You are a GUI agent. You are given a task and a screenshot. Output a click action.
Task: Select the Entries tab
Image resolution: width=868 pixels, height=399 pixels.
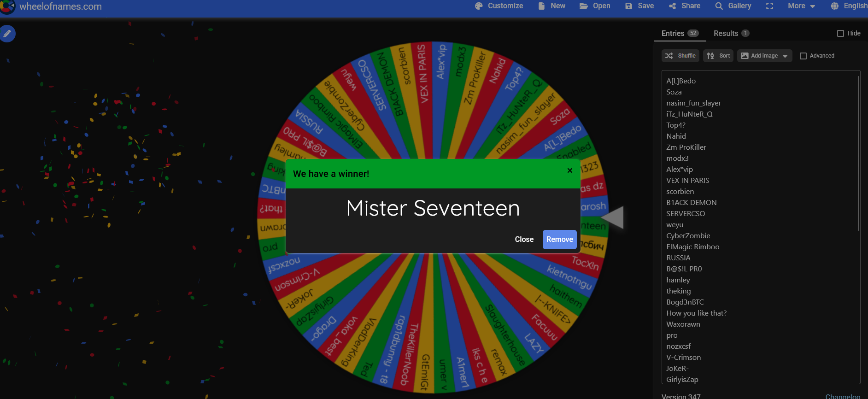click(x=680, y=33)
